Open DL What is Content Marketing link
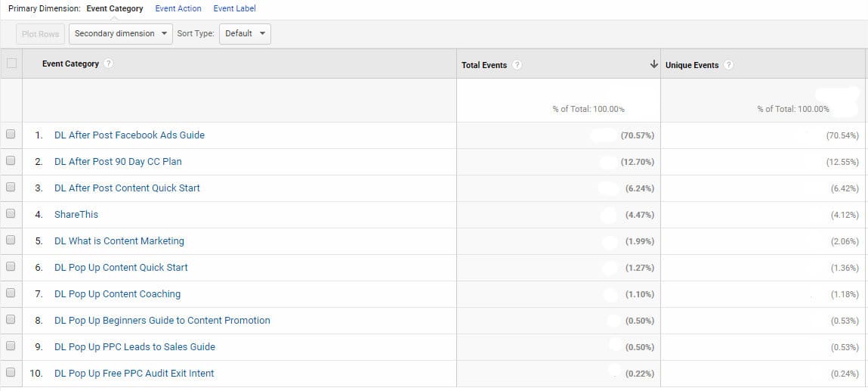This screenshot has width=868, height=391. pyautogui.click(x=119, y=240)
